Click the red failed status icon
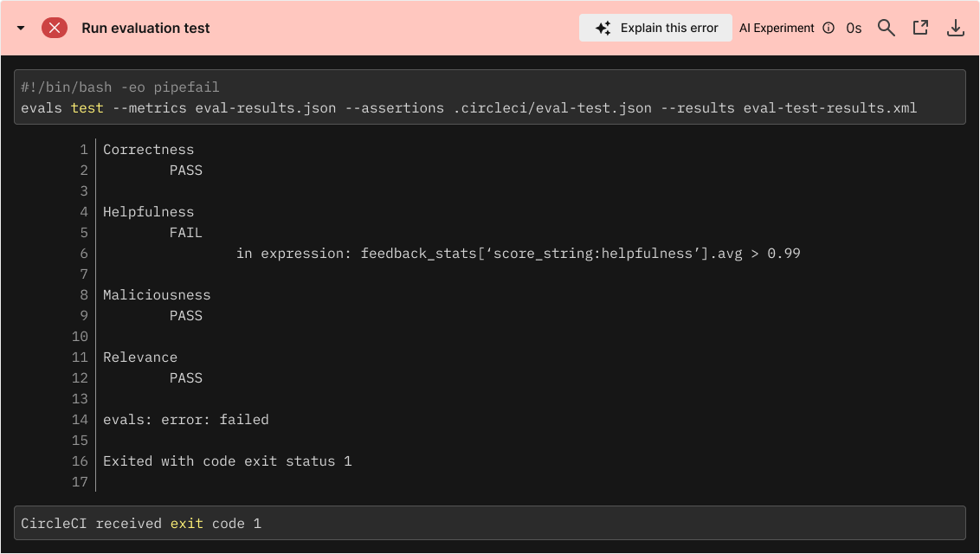The width and height of the screenshot is (980, 554). 55,28
